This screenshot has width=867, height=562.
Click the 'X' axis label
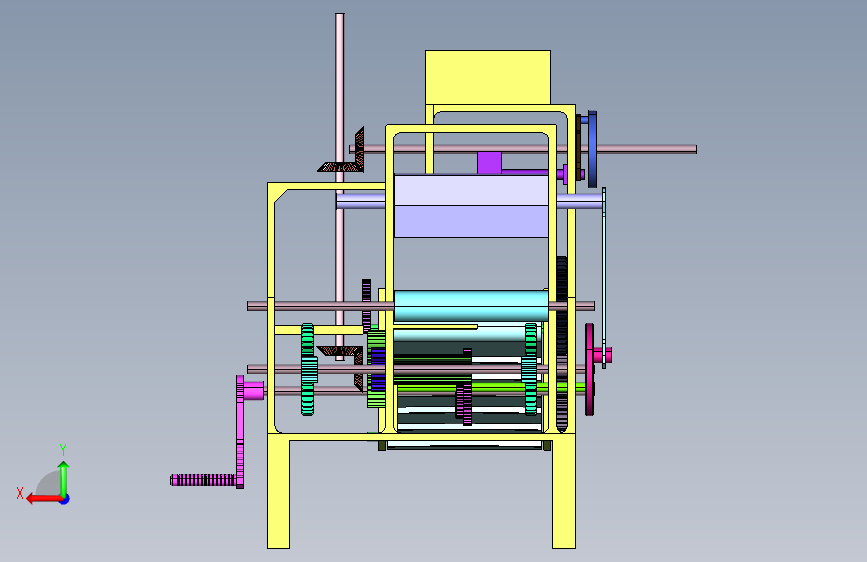[x=20, y=493]
